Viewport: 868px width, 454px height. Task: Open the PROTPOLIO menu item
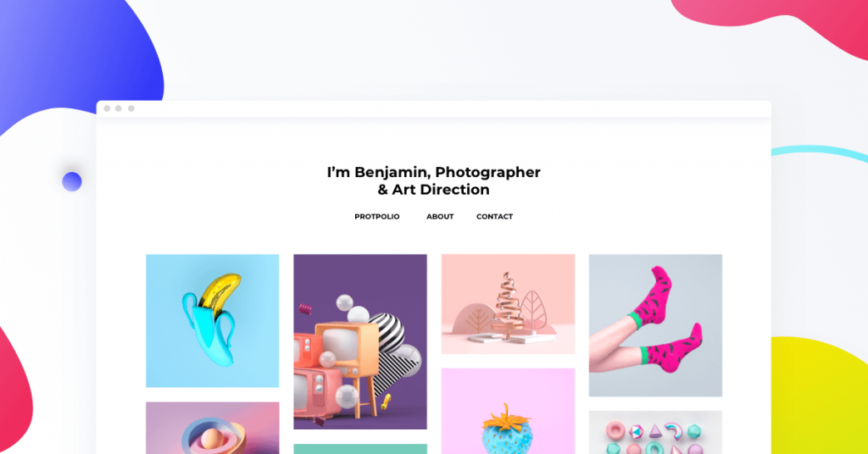(x=377, y=216)
